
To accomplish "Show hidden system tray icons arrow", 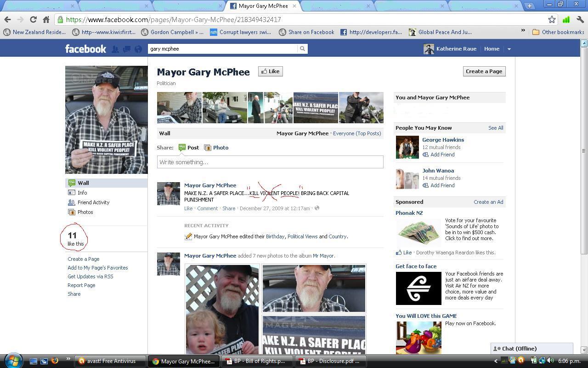I will click(x=496, y=361).
